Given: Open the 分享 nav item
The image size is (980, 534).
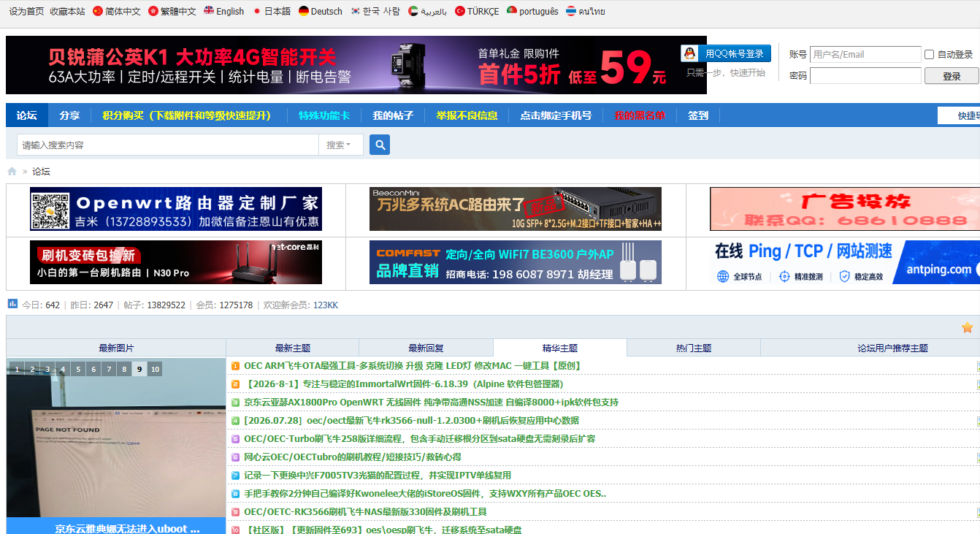Looking at the screenshot, I should 70,115.
